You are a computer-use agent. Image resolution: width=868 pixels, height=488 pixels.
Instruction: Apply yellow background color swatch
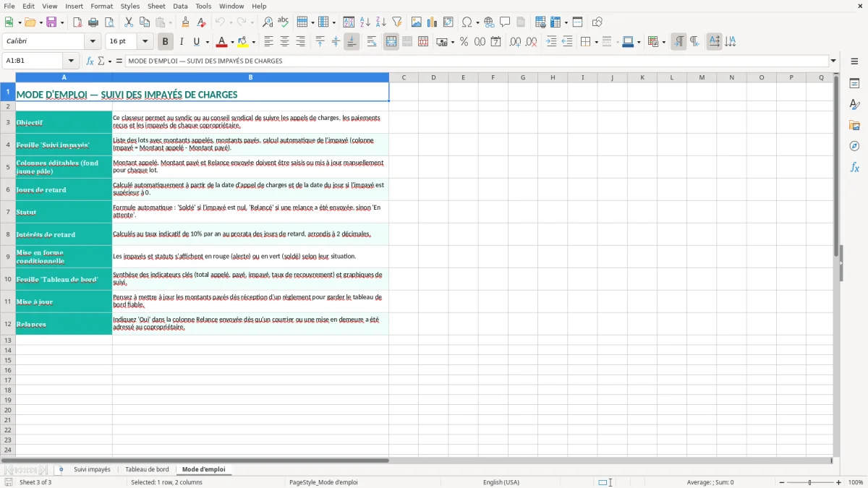tap(244, 42)
